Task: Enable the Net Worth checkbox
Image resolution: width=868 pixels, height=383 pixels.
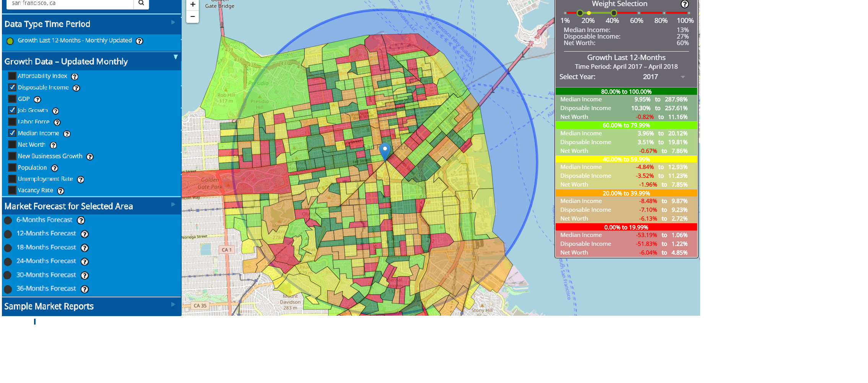Action: click(x=12, y=144)
